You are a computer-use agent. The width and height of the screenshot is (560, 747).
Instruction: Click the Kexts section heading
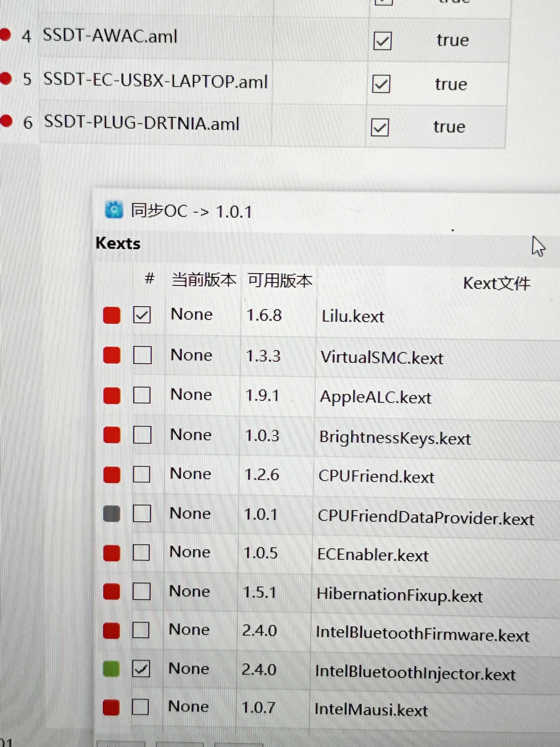(118, 243)
